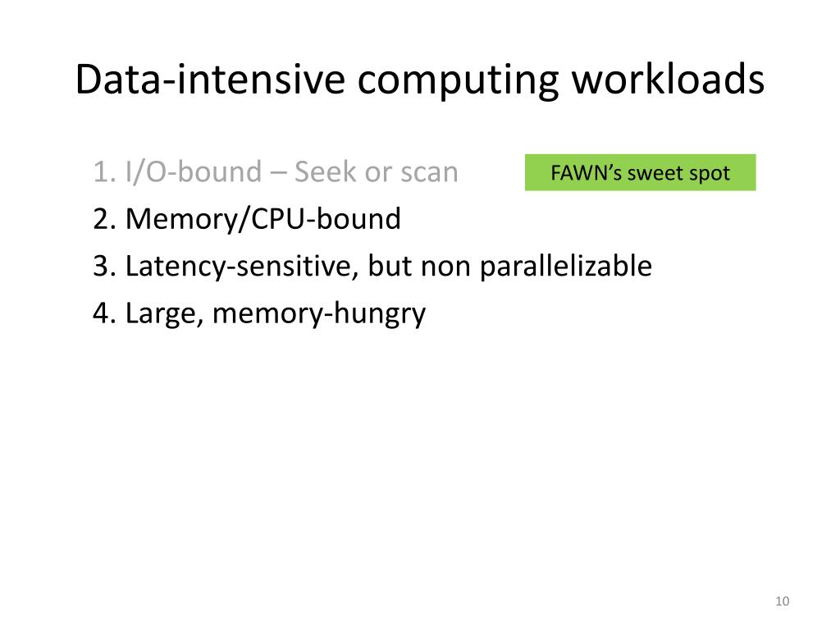The height and width of the screenshot is (630, 840).
Task: Click the list number '4.' marker
Action: click(104, 313)
